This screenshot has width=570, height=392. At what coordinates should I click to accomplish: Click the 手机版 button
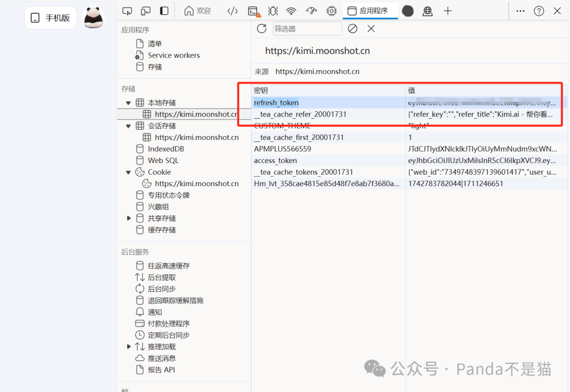(x=50, y=17)
